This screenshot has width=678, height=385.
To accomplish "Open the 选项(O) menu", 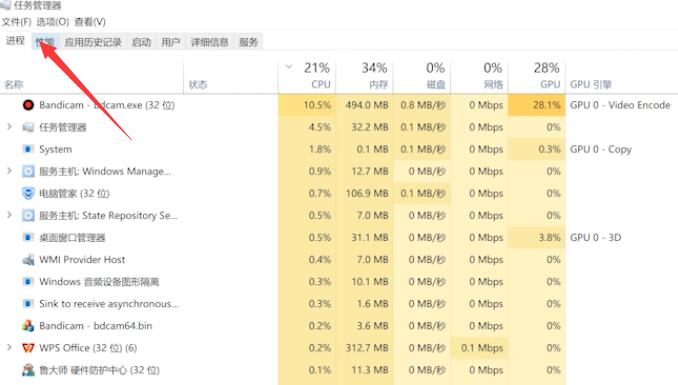I will point(53,22).
